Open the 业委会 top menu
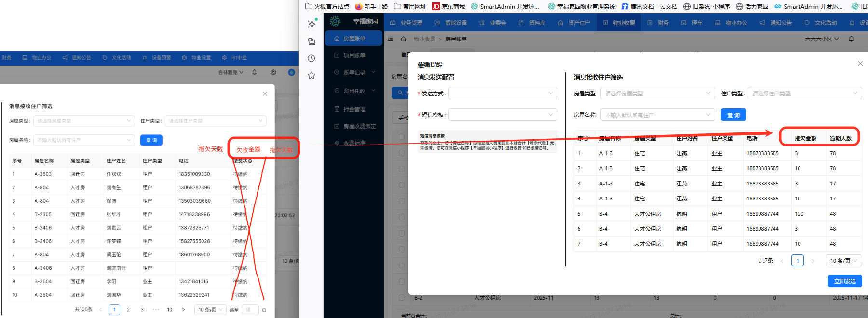Image resolution: width=868 pixels, height=318 pixels. coord(492,23)
